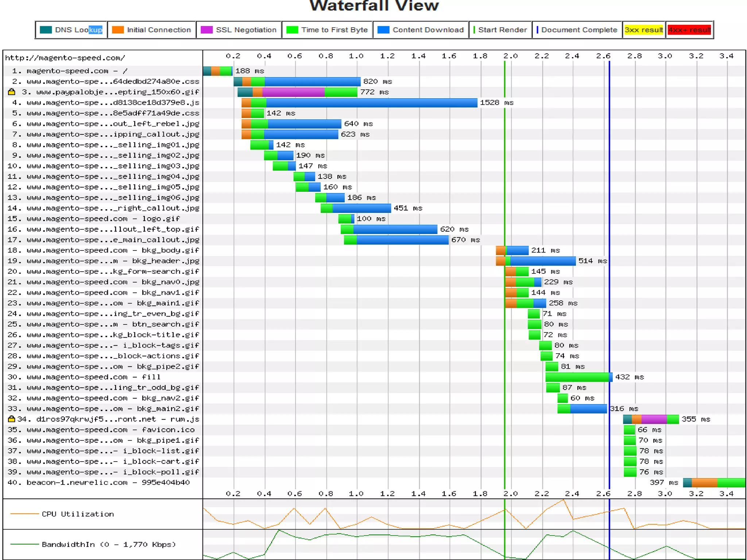Open request 4 JavaScript file link
Image resolution: width=747 pixels, height=560 pixels.
[113, 103]
